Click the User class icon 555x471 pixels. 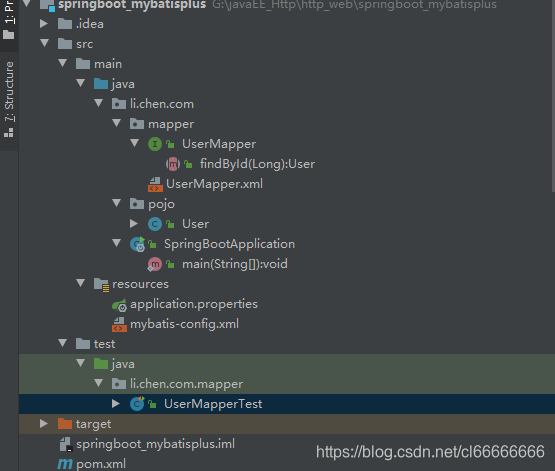coord(155,224)
